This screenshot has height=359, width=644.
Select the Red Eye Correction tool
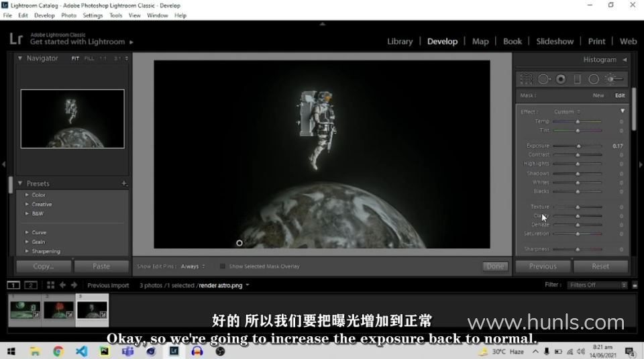pos(561,79)
